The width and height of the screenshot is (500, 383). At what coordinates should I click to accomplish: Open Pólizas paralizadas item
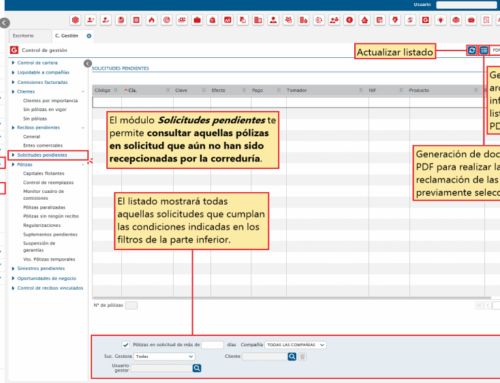[x=44, y=207]
